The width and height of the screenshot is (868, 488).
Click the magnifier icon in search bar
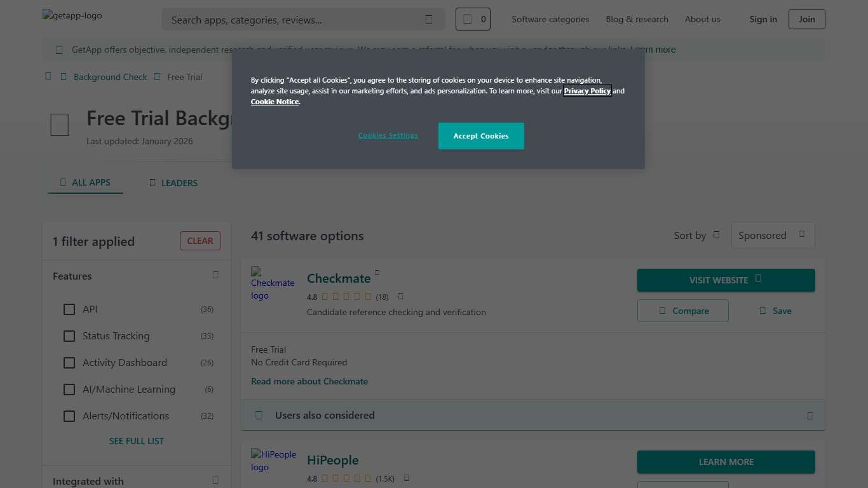click(428, 20)
